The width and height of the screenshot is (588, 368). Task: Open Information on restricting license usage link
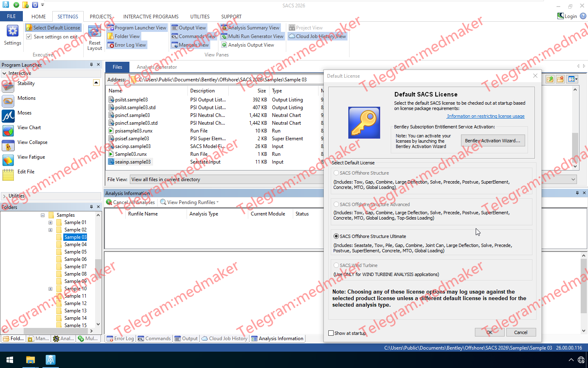click(486, 117)
